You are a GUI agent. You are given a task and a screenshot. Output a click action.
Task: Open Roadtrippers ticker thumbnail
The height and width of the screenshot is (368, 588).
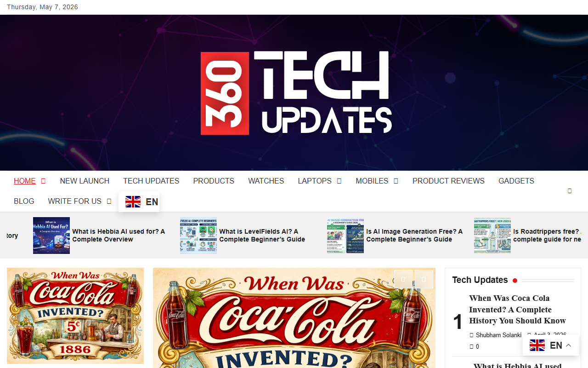492,236
